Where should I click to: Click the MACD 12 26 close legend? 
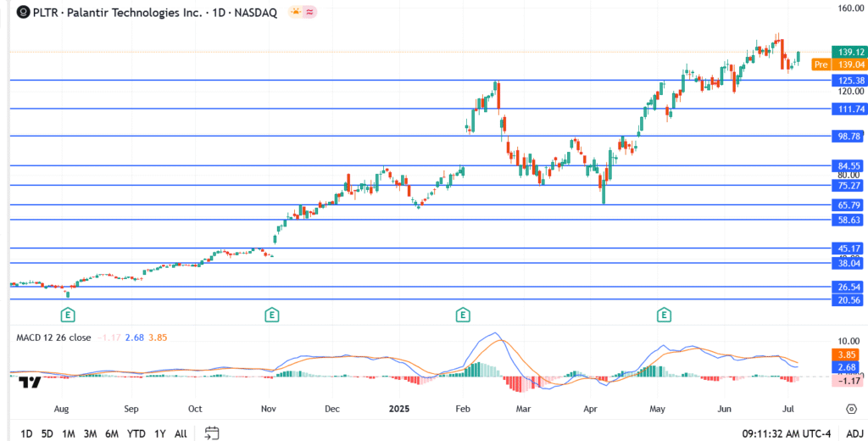tap(54, 337)
